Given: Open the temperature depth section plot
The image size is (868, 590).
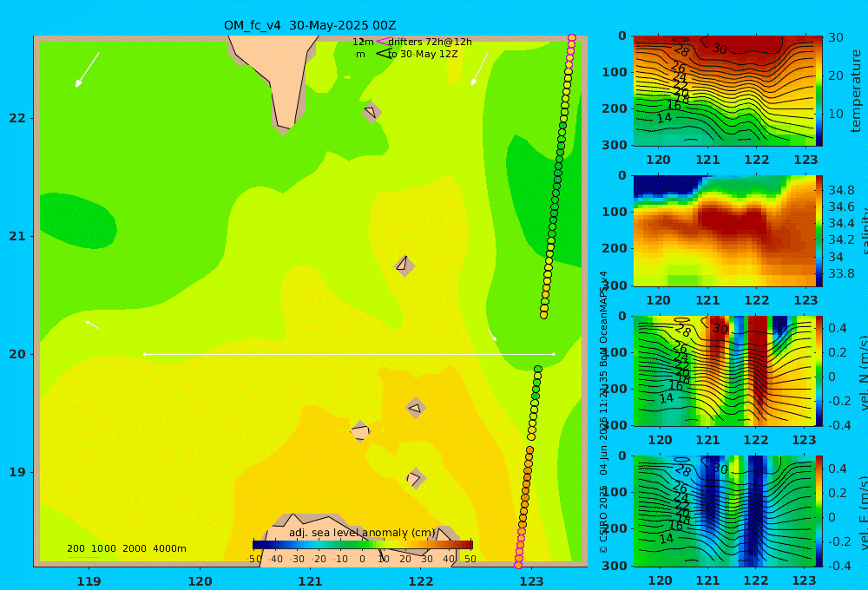Looking at the screenshot, I should (x=724, y=91).
